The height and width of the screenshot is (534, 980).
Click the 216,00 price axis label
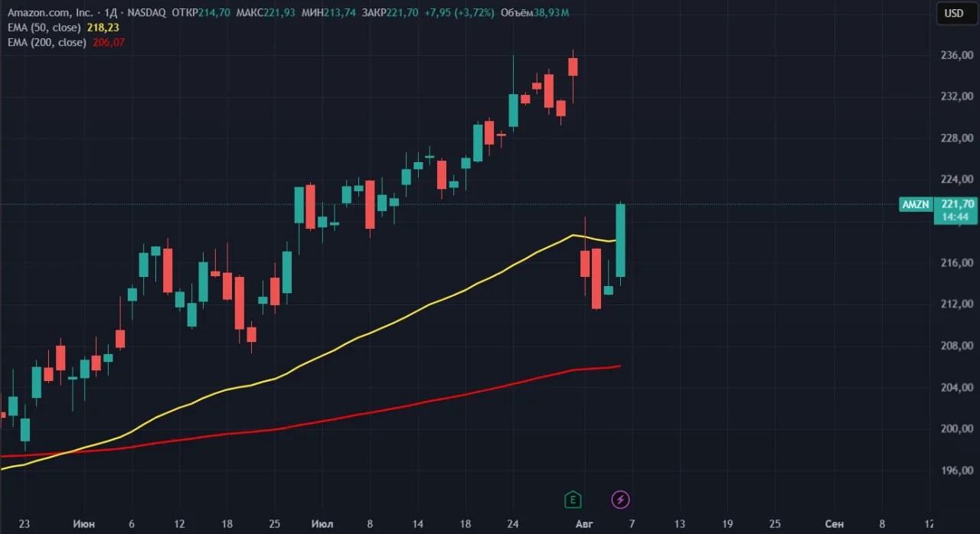click(x=957, y=263)
